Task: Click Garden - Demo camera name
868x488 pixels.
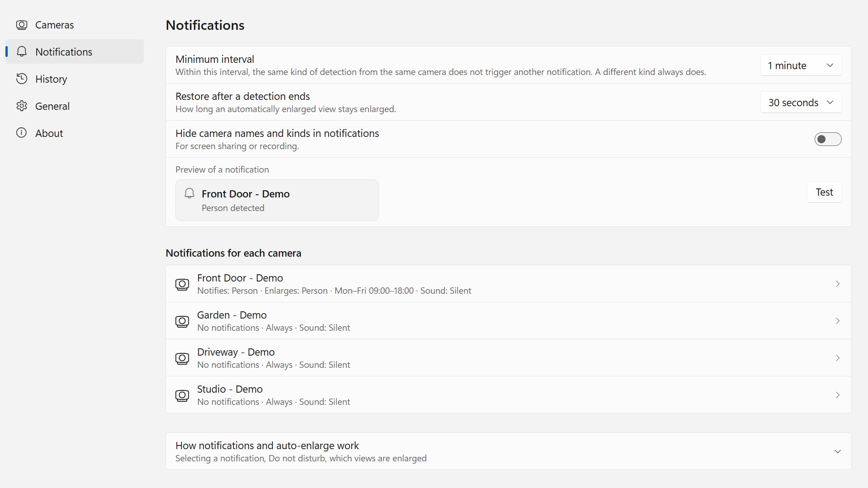Action: 232,315
